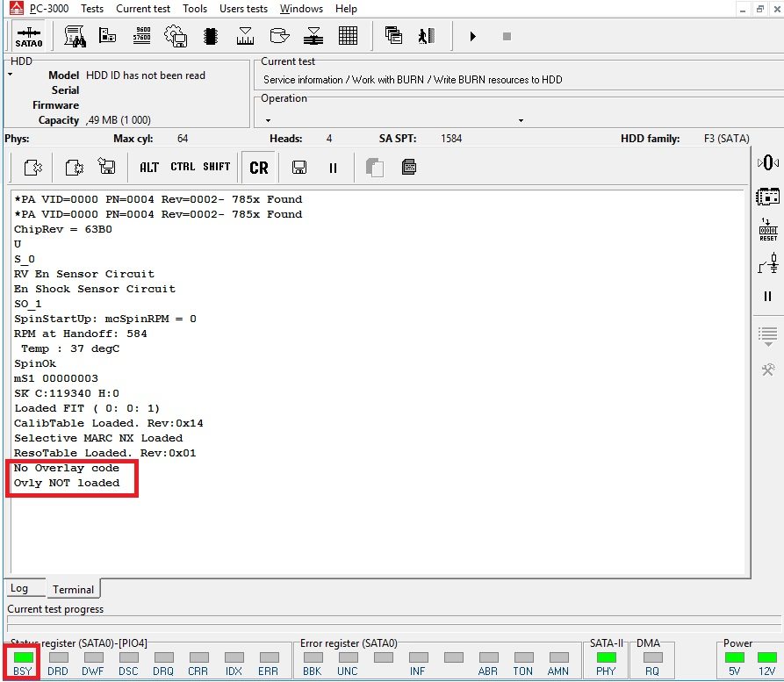Click the tools wrench icon on right sidebar
The image size is (784, 682).
point(768,370)
